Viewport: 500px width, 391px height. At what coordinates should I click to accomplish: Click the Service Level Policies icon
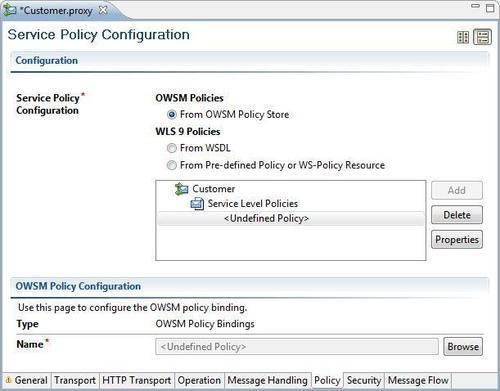coord(197,203)
